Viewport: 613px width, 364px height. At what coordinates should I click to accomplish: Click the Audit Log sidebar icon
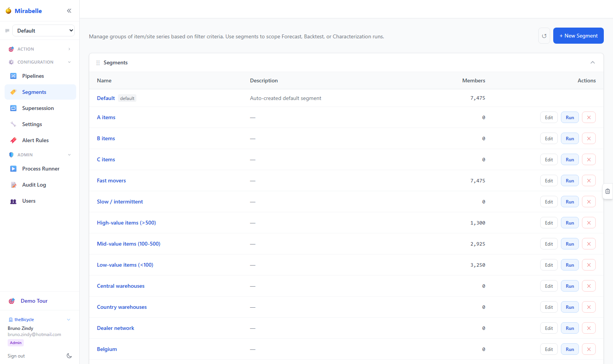(x=13, y=185)
